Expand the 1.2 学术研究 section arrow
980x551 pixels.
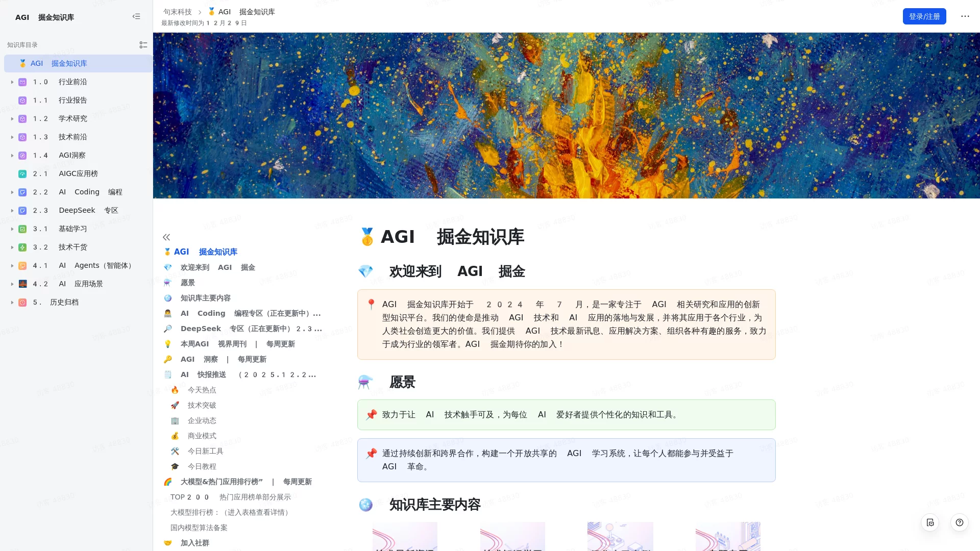coord(12,118)
